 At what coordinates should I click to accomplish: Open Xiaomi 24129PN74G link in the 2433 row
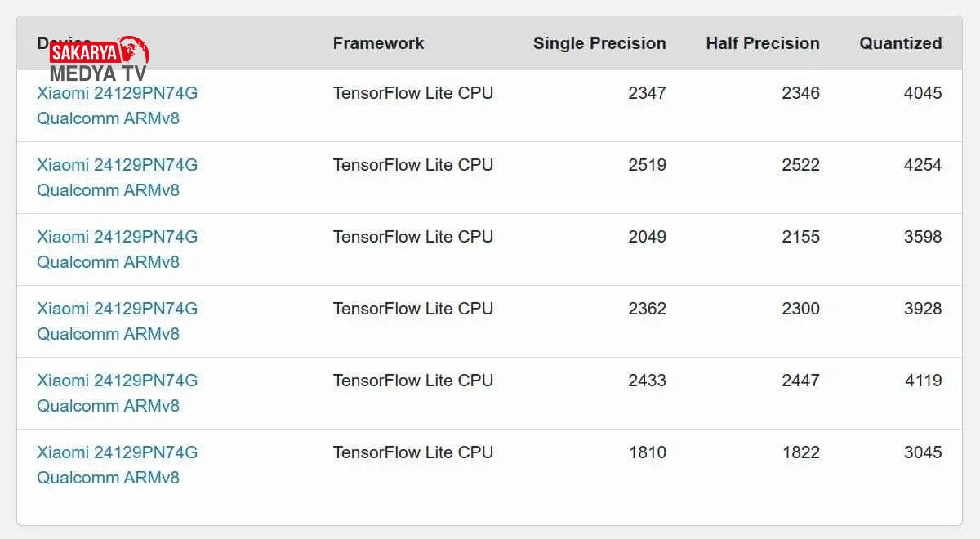click(x=117, y=381)
